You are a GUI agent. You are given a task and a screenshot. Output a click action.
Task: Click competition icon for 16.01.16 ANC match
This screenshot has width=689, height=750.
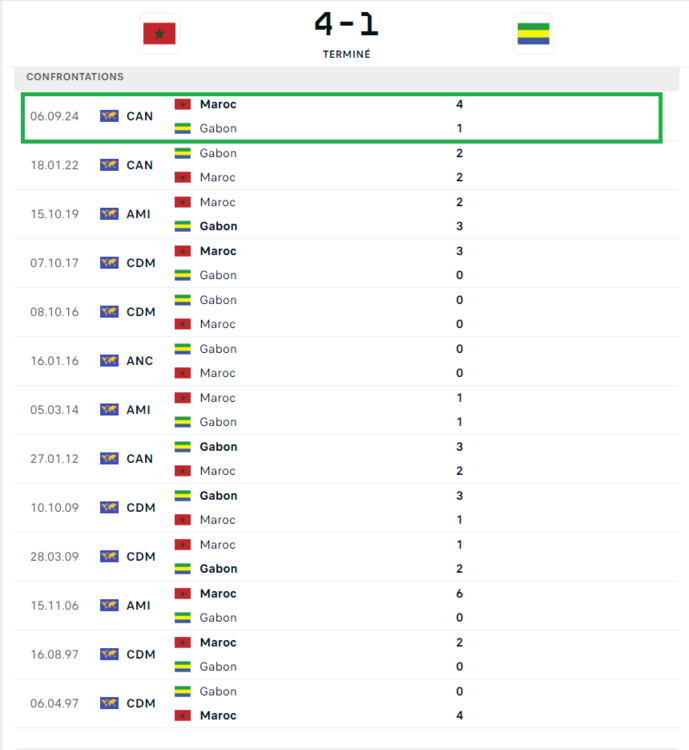[x=109, y=361]
